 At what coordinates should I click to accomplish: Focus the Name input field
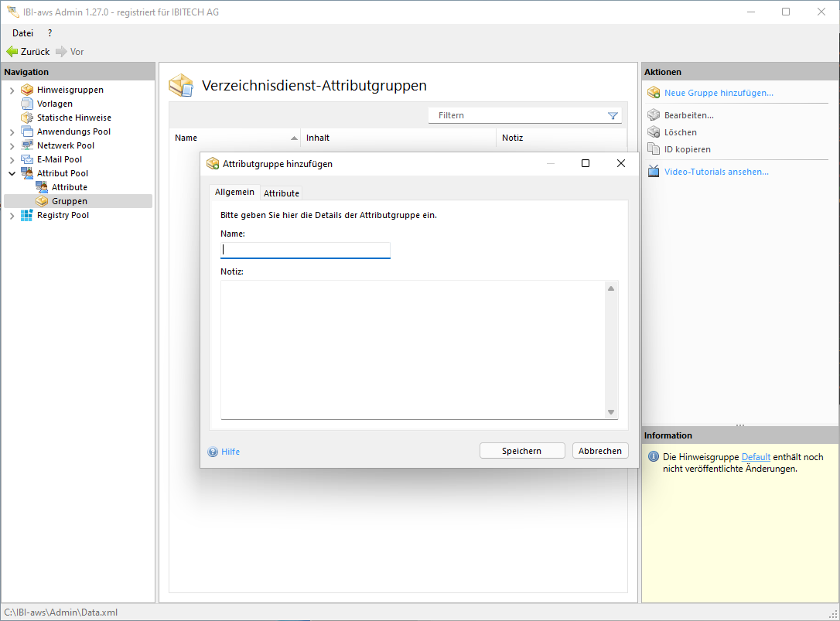(306, 250)
